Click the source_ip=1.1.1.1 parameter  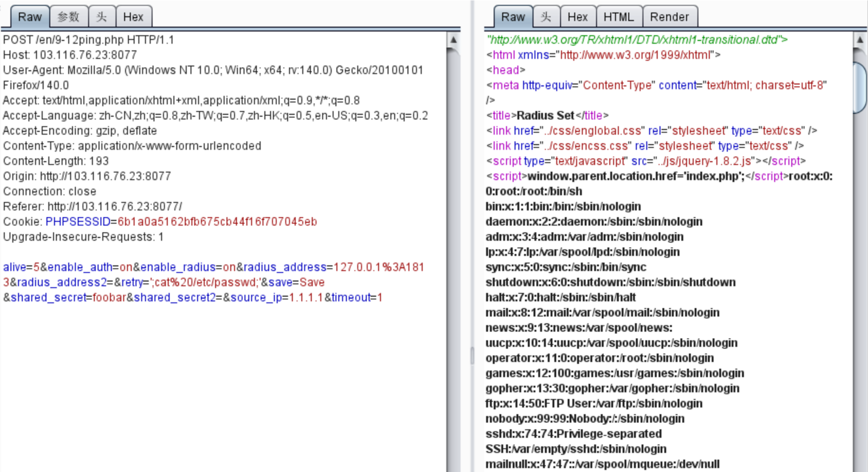tap(277, 298)
